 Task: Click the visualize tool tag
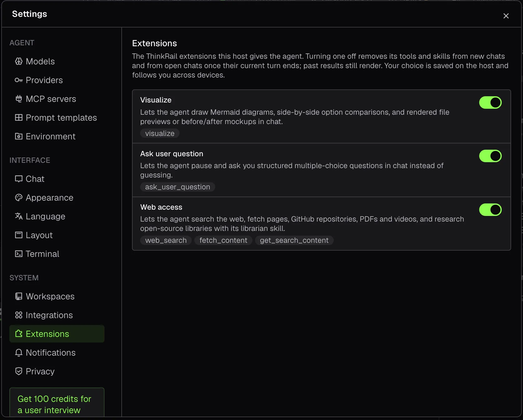160,133
